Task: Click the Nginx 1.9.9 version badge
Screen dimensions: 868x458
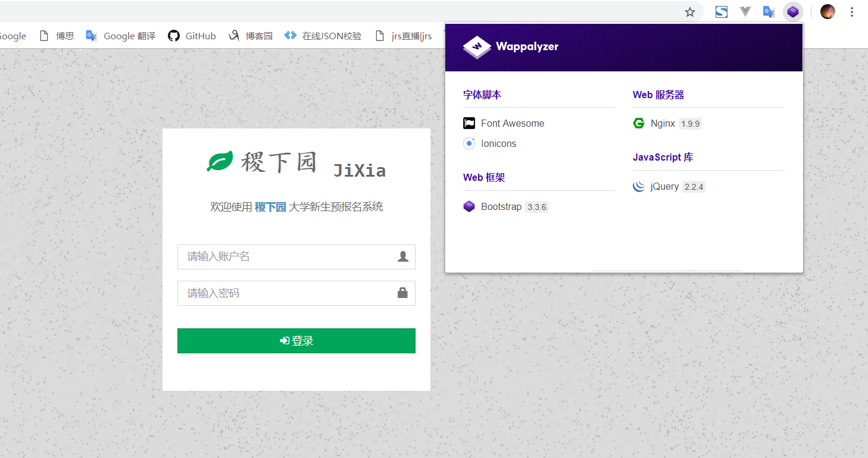Action: (x=690, y=123)
